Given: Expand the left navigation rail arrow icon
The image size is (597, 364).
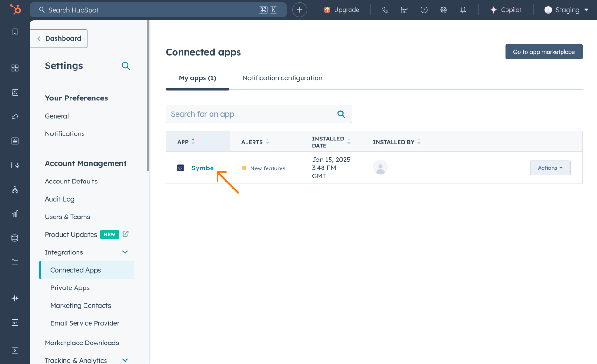Looking at the screenshot, I should [15, 350].
